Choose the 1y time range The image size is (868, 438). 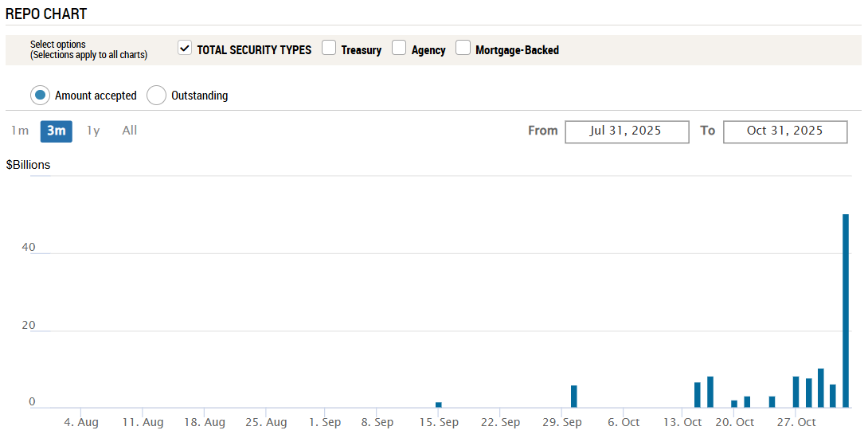pyautogui.click(x=93, y=131)
